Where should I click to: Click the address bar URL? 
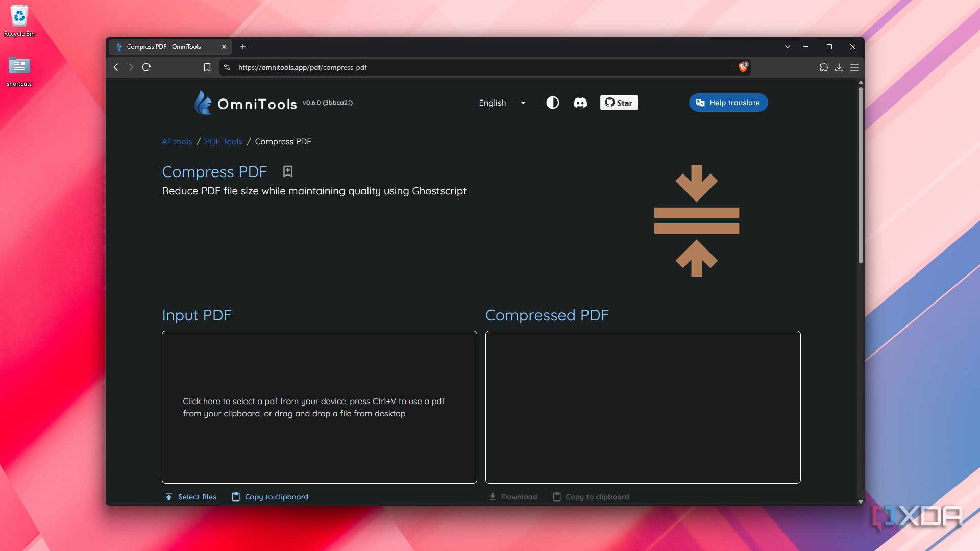coord(302,67)
